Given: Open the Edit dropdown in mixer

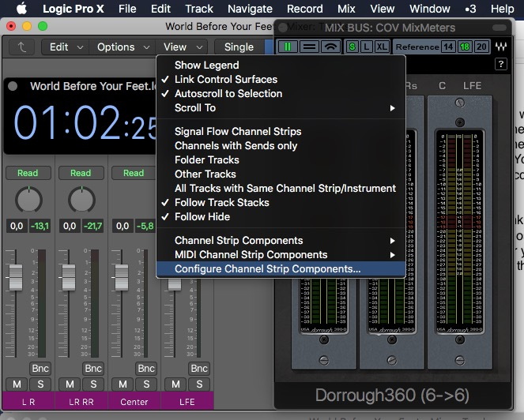Looking at the screenshot, I should 66,47.
